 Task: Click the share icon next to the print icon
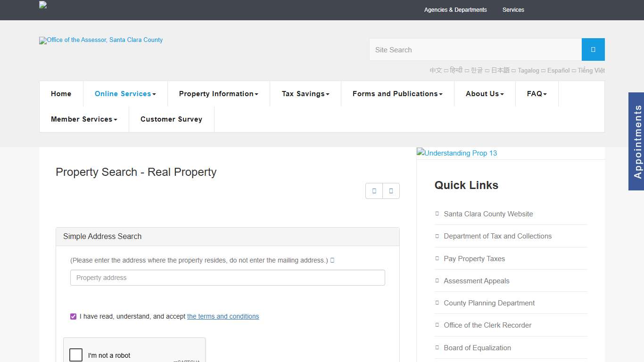click(x=391, y=191)
